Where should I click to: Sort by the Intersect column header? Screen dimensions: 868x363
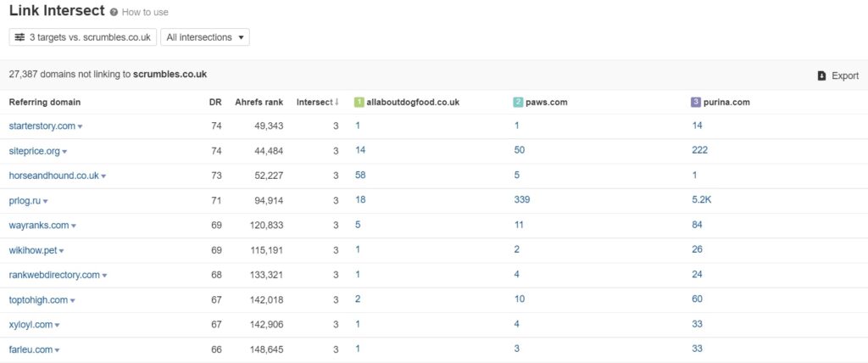coord(318,102)
